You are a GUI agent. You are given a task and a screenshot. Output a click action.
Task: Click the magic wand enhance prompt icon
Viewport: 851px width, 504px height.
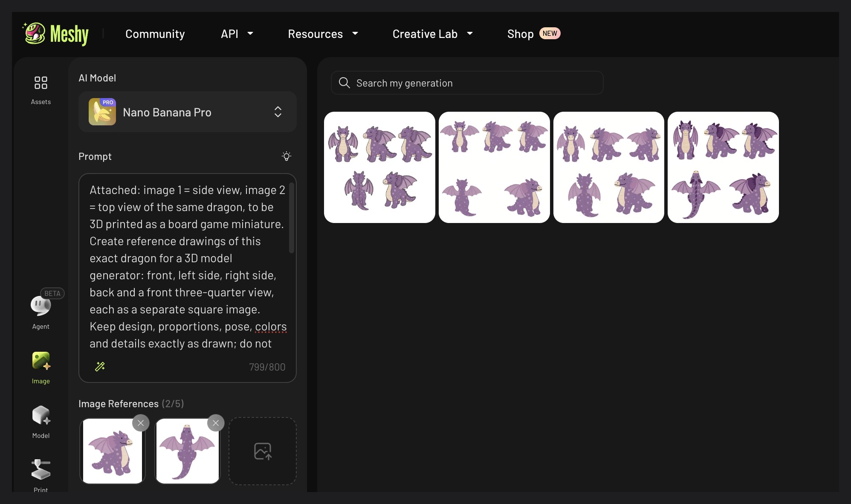100,367
